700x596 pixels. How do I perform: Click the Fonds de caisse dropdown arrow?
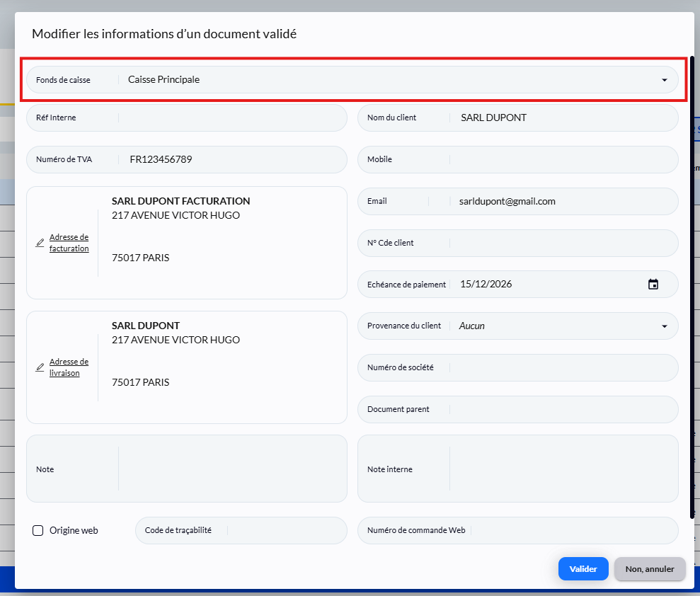tap(665, 80)
